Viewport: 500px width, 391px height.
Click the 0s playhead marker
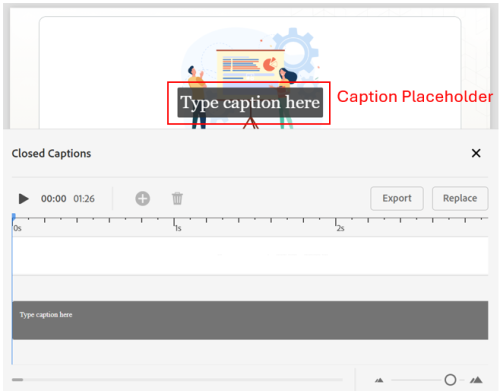pos(14,218)
